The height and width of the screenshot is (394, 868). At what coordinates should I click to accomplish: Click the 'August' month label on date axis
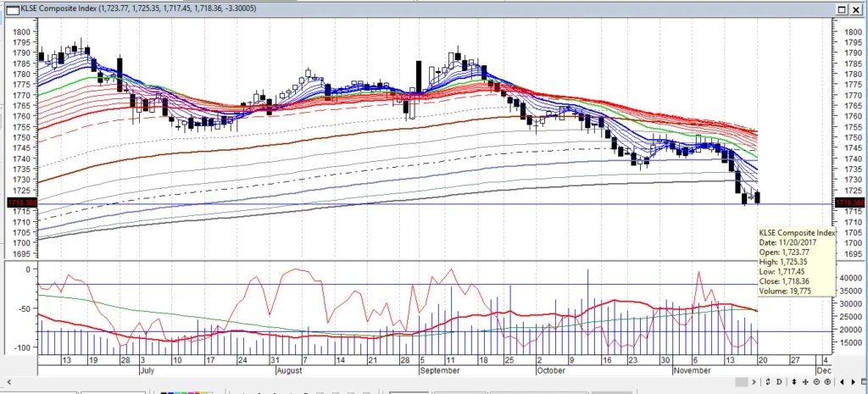pyautogui.click(x=290, y=370)
